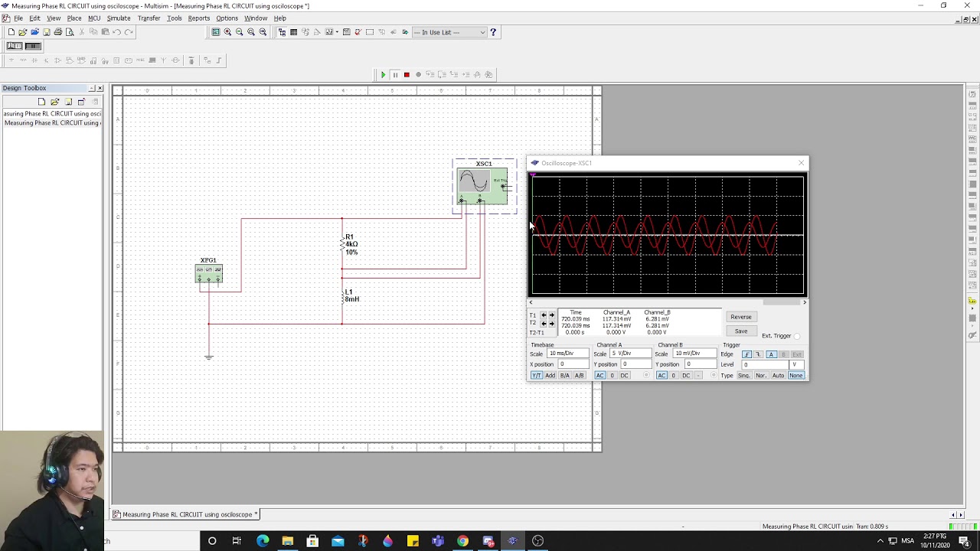Screen dimensions: 980x551
Task: Open Microsoft Edge from the taskbar
Action: point(263,541)
